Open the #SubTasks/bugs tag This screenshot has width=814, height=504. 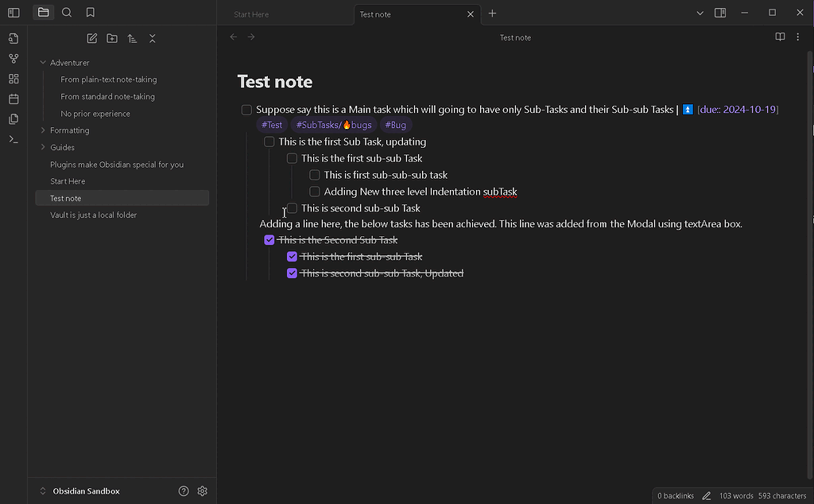pos(333,125)
